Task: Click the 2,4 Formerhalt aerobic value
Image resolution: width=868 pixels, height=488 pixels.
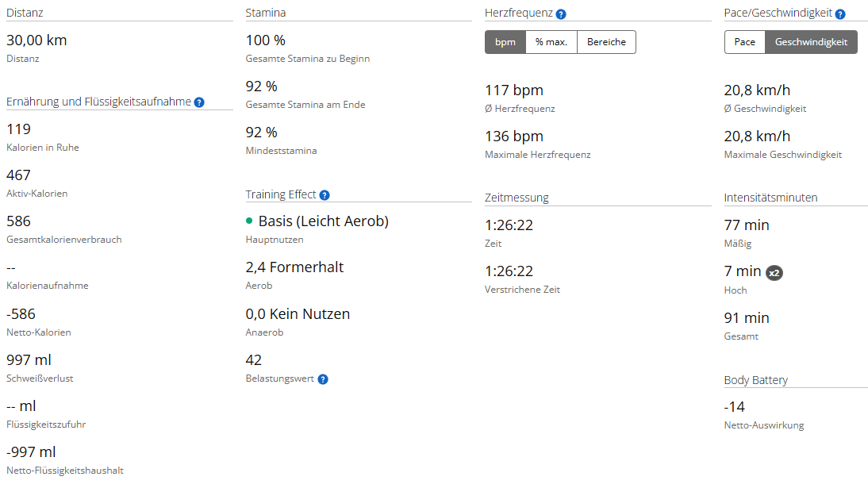Action: [294, 267]
